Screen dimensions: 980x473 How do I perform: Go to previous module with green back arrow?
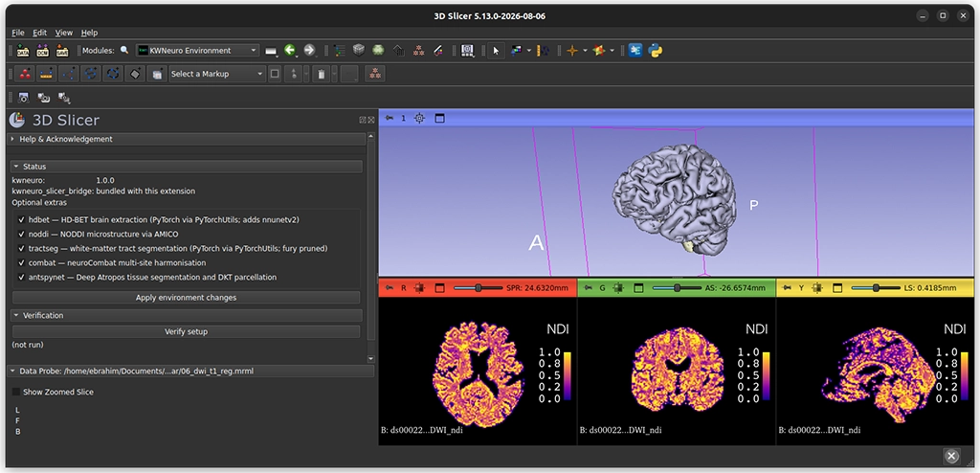(x=289, y=51)
